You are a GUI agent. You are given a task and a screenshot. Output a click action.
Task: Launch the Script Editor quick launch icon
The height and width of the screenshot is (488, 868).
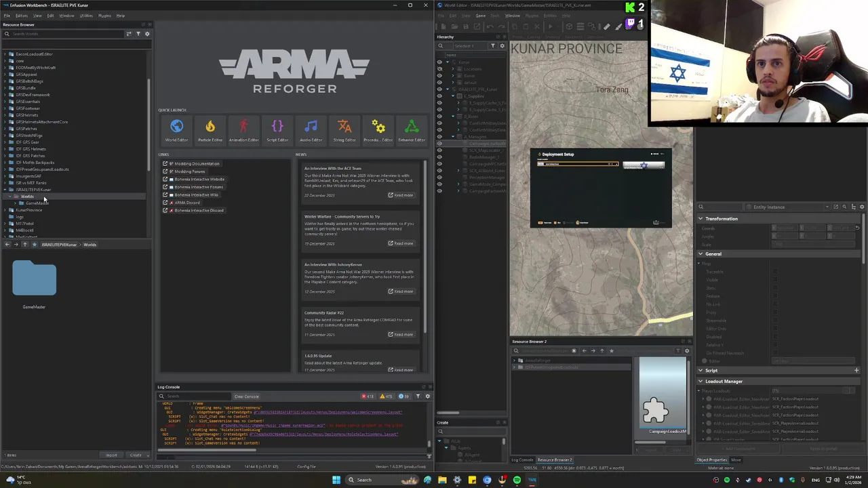(277, 130)
